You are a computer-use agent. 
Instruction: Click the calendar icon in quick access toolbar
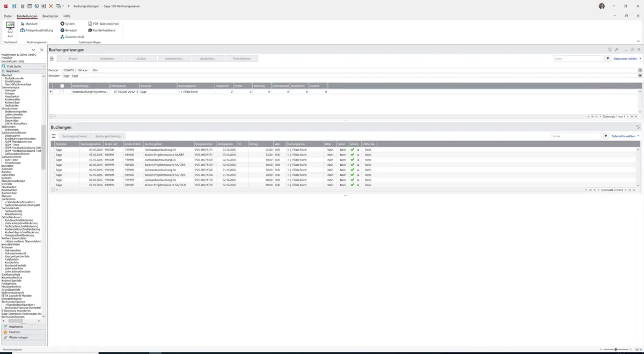30,6
